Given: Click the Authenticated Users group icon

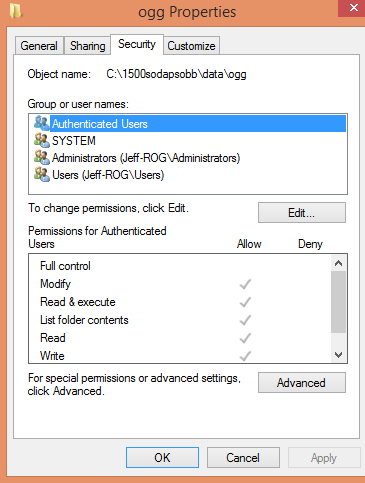Looking at the screenshot, I should pyautogui.click(x=42, y=124).
